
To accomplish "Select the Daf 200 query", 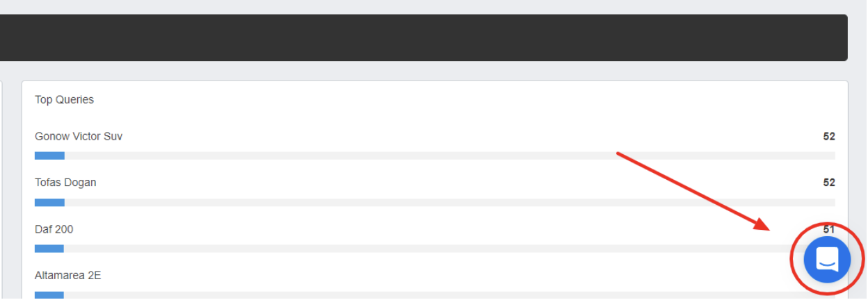I will (54, 229).
